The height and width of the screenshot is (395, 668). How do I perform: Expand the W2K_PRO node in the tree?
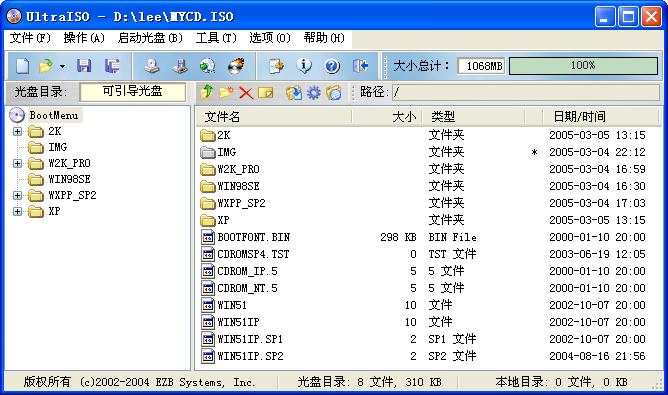coord(17,163)
